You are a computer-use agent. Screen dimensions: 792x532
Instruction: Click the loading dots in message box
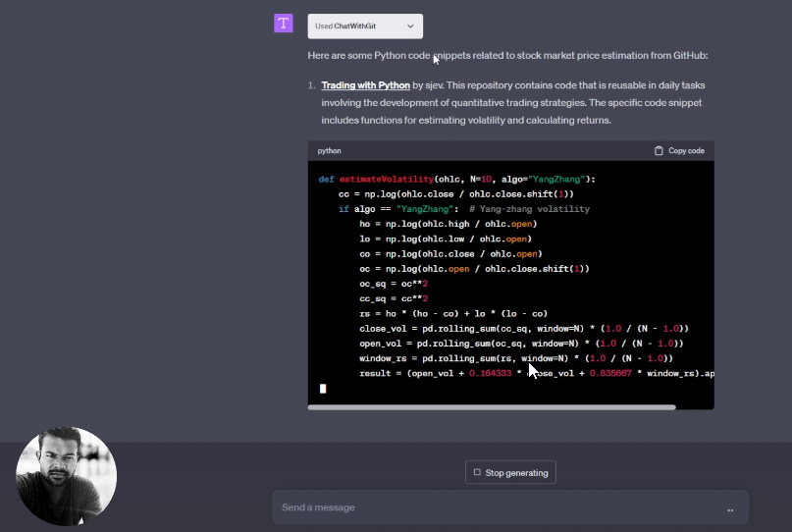click(730, 509)
